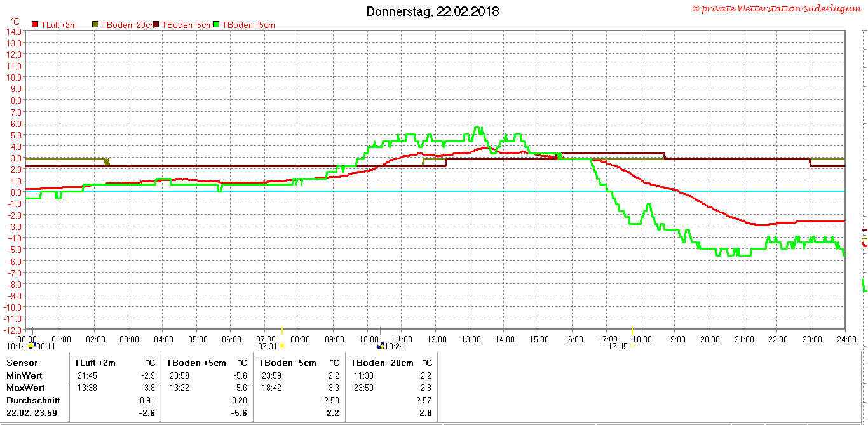The image size is (868, 425).
Task: Select the TBoden +5cm legend label
Action: [x=248, y=25]
